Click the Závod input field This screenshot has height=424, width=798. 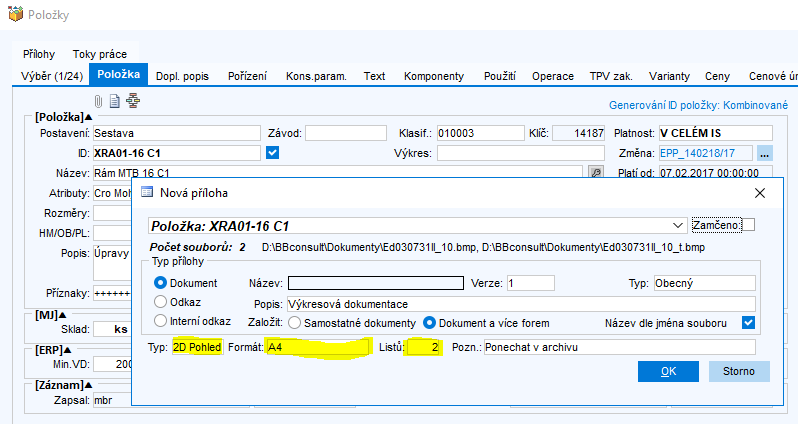tap(346, 133)
